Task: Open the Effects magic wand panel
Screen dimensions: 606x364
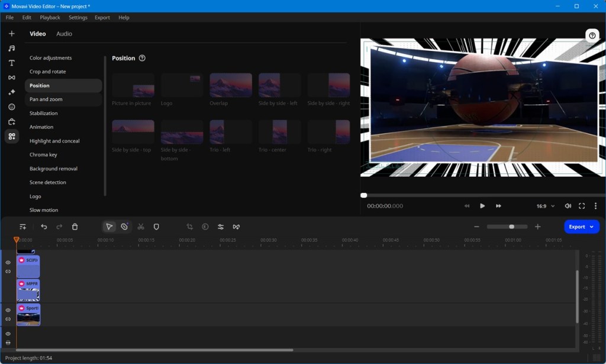Action: click(x=12, y=92)
